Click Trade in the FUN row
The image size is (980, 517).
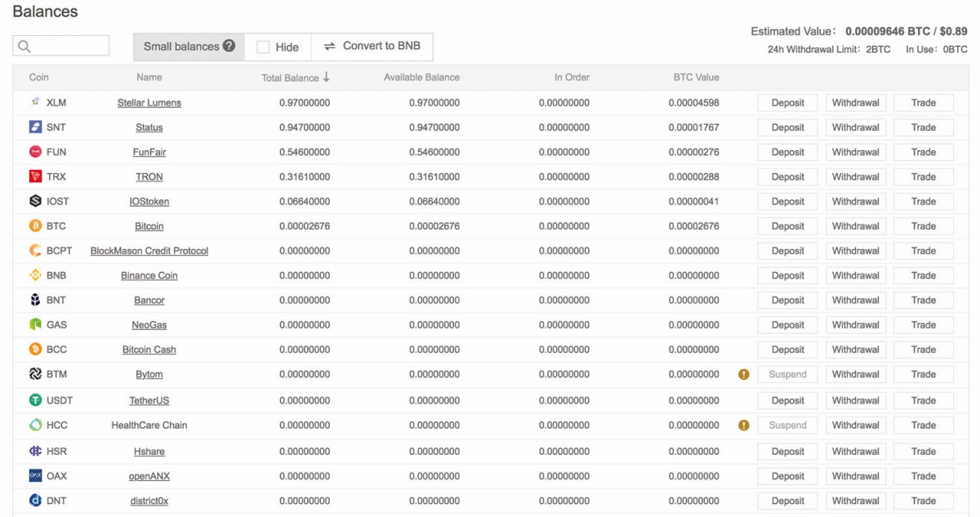pyautogui.click(x=924, y=152)
